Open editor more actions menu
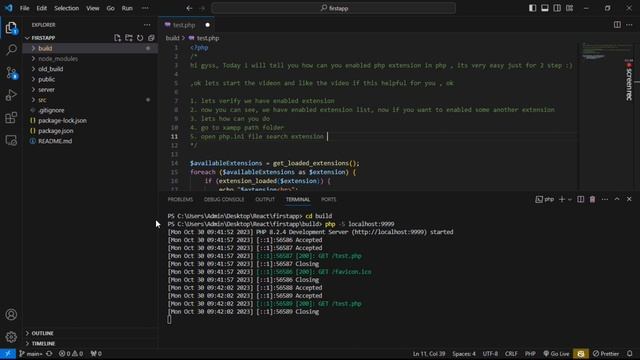640x360 pixels. point(629,25)
